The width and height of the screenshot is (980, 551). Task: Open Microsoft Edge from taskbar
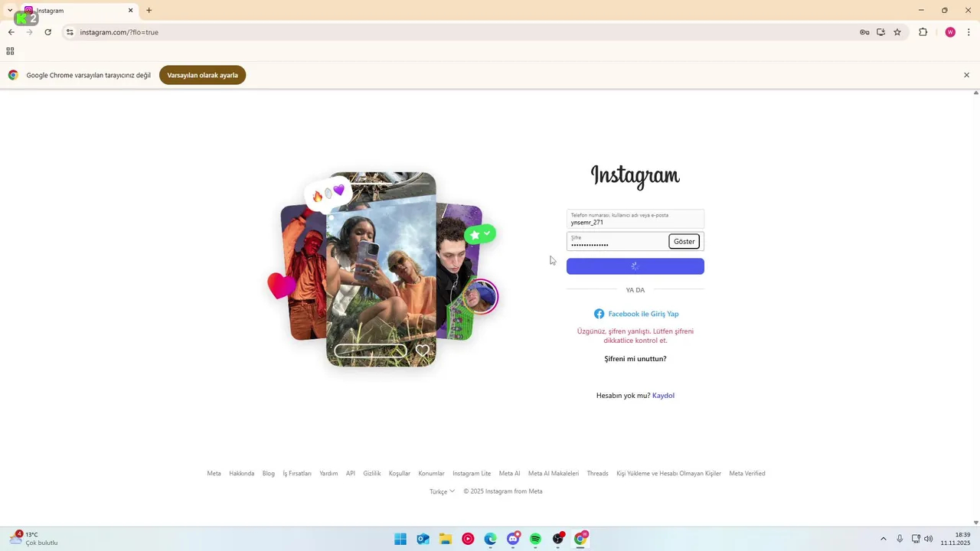tap(490, 539)
